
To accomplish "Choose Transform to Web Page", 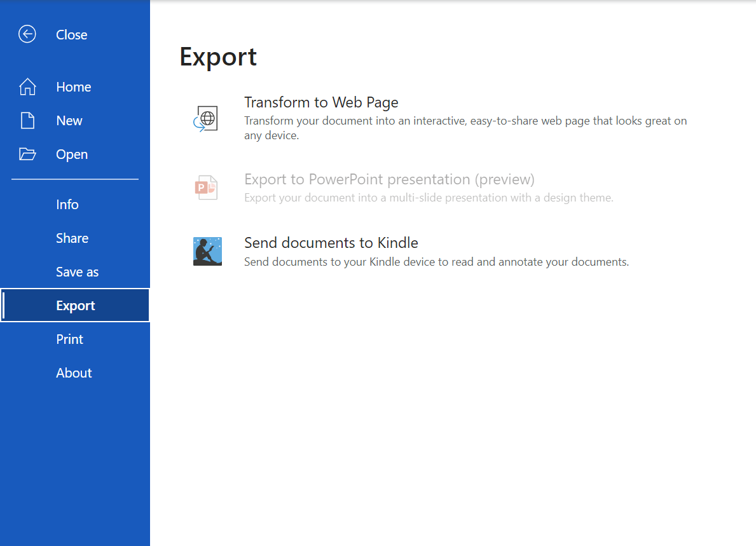I will 321,102.
